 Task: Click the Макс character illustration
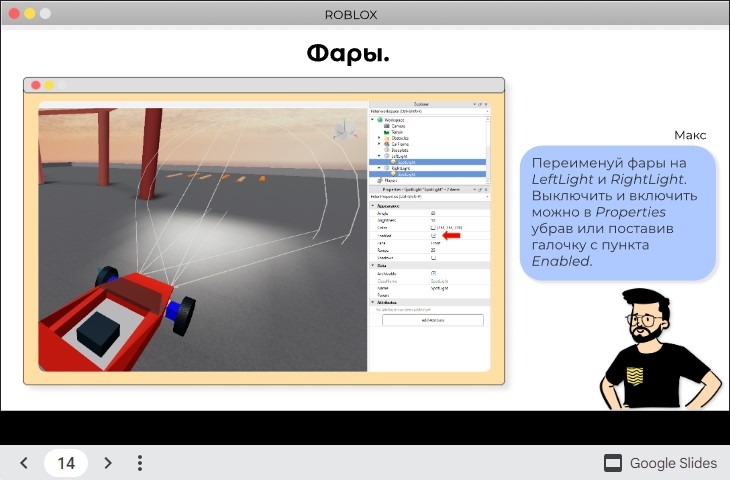(660, 349)
